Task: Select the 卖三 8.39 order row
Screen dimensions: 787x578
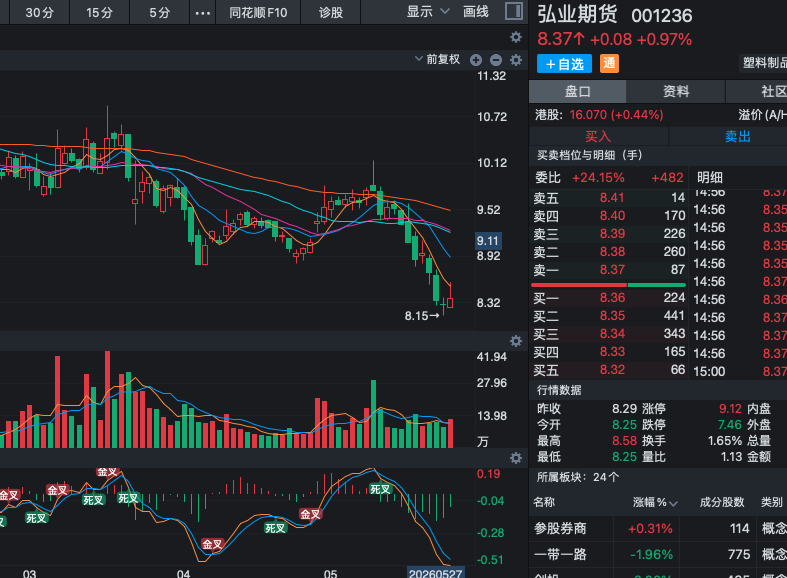Action: click(x=609, y=234)
